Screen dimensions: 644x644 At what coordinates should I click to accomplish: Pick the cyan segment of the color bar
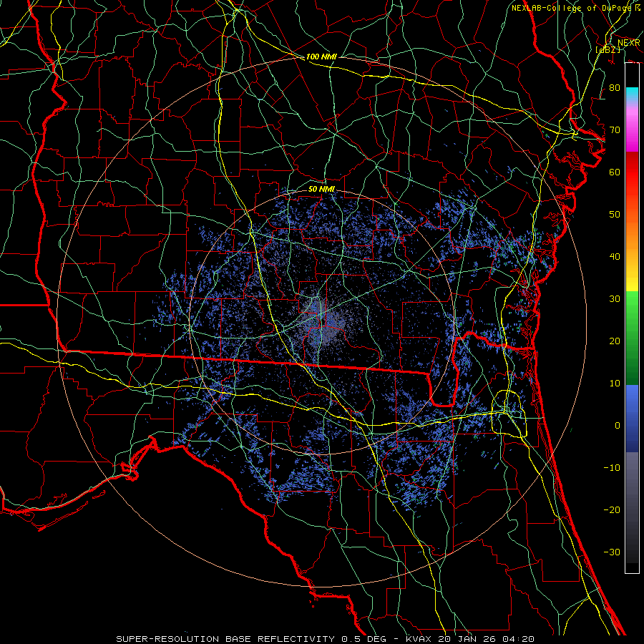click(x=632, y=94)
